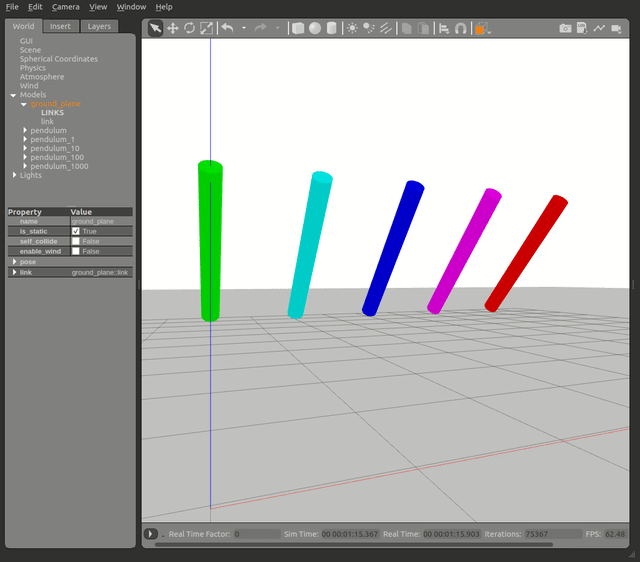This screenshot has width=640, height=562.
Task: Insert a box shape
Action: 298,28
